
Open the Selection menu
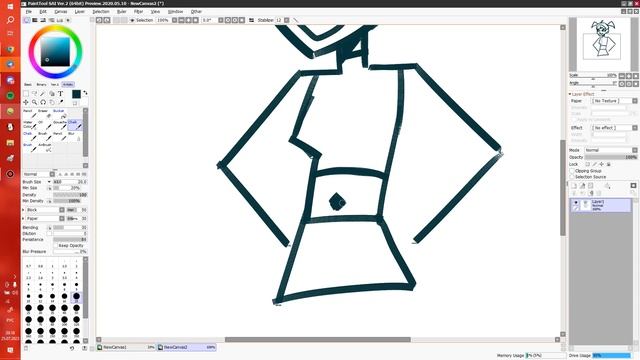(101, 12)
